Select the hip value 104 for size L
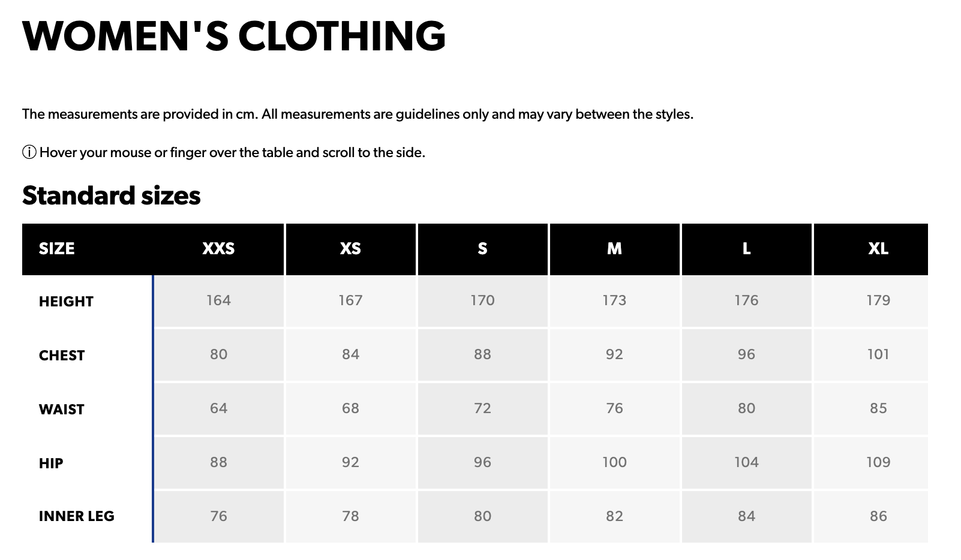Image resolution: width=961 pixels, height=560 pixels. pyautogui.click(x=746, y=462)
